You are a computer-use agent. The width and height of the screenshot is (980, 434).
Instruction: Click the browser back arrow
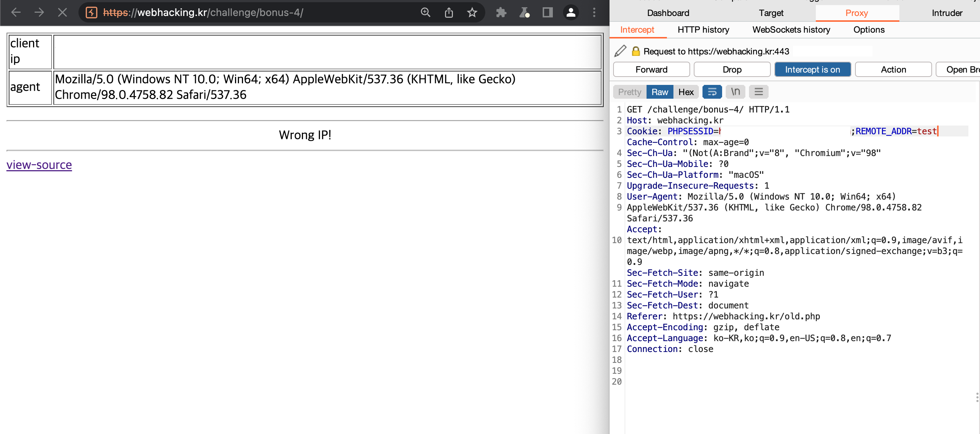(x=16, y=13)
